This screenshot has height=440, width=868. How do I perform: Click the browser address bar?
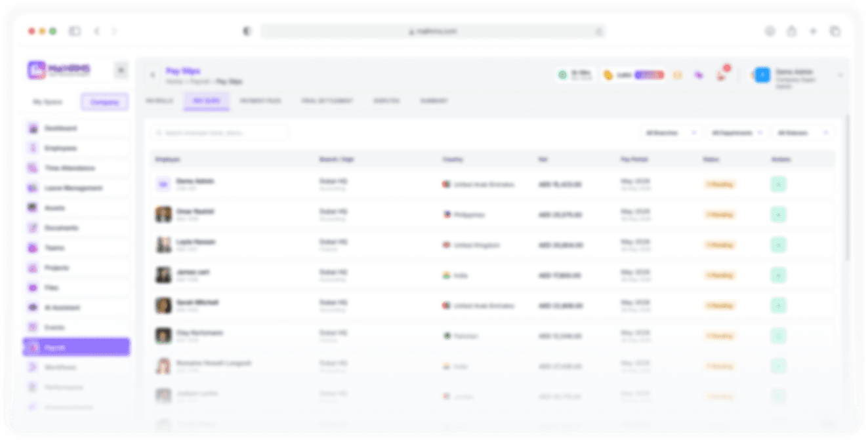(x=432, y=31)
